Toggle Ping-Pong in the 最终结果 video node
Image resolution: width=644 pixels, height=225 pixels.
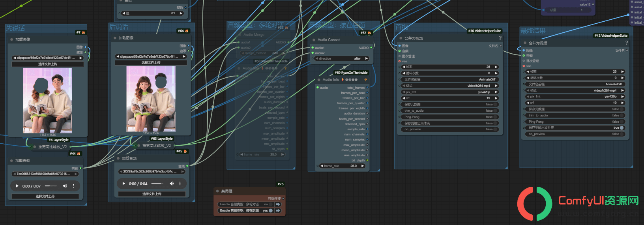[576, 122]
